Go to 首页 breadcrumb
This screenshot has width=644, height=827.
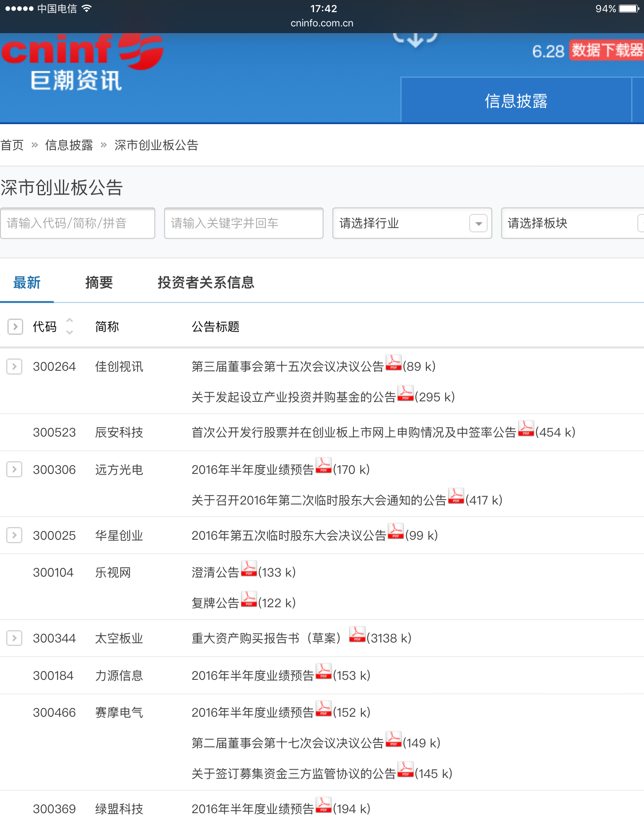coord(12,145)
